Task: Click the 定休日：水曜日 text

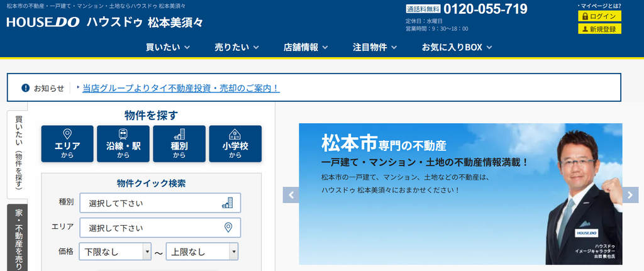Action: coord(424,21)
